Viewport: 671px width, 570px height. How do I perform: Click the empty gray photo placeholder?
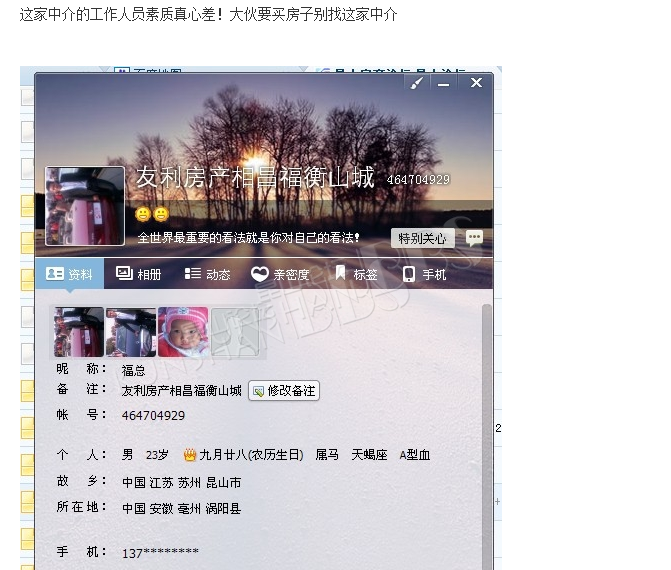click(x=235, y=332)
